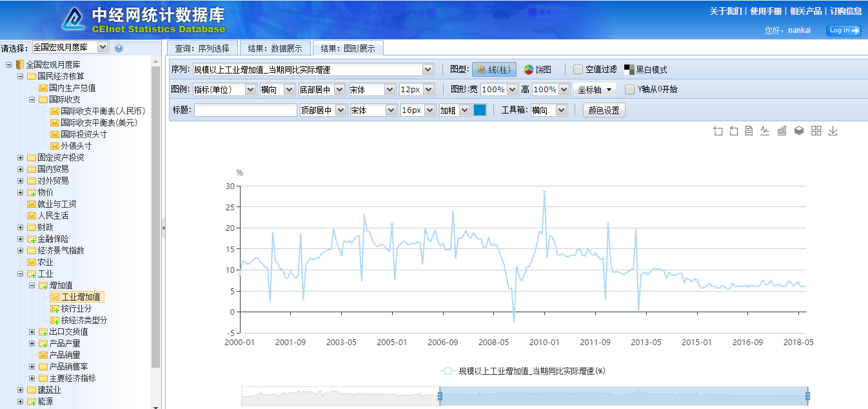
Task: Activate the area zoom tool above chart
Action: point(718,131)
